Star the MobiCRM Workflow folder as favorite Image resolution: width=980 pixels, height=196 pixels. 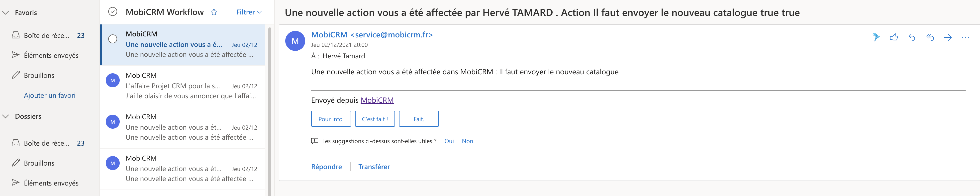[214, 12]
